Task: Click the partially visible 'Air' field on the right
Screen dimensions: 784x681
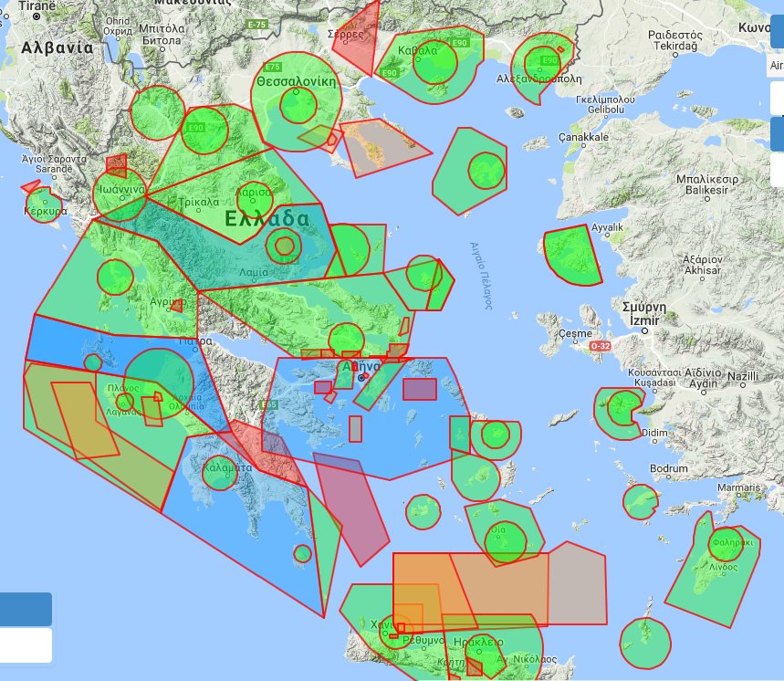Action: click(x=776, y=67)
